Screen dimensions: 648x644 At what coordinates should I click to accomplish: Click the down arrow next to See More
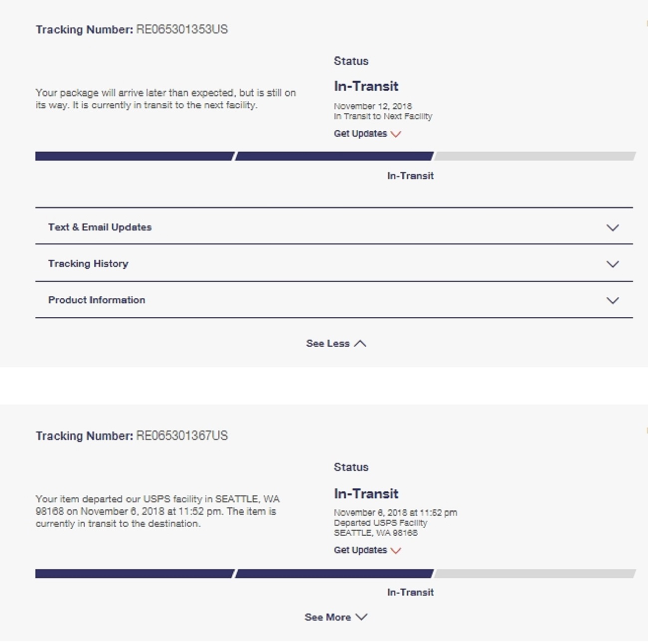point(362,617)
